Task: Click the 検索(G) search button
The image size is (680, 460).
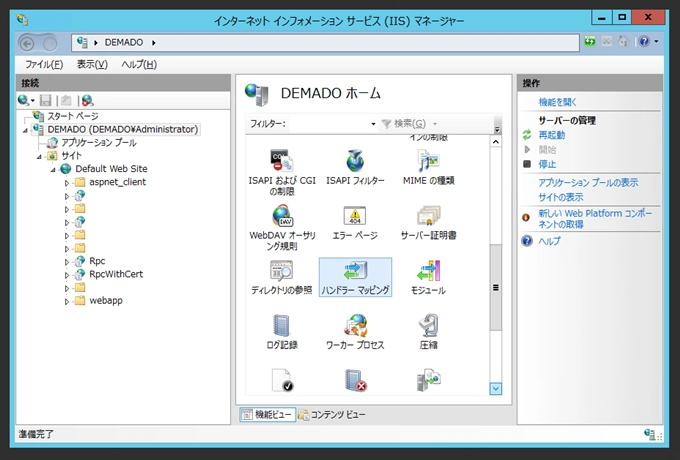Action: click(x=405, y=124)
